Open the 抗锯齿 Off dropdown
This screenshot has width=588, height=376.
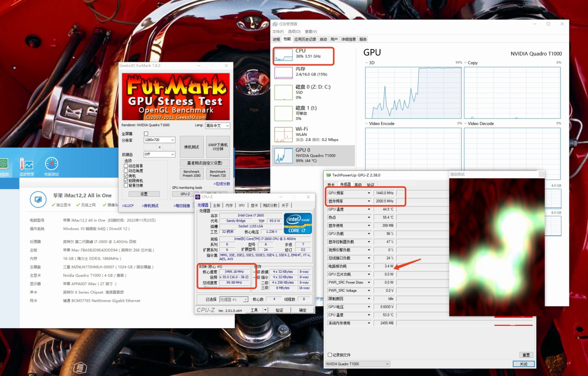coord(159,154)
